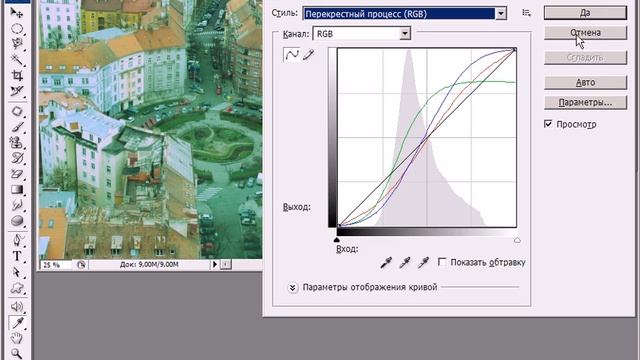The height and width of the screenshot is (360, 640).
Task: Click the black input slider triangle
Action: [337, 240]
